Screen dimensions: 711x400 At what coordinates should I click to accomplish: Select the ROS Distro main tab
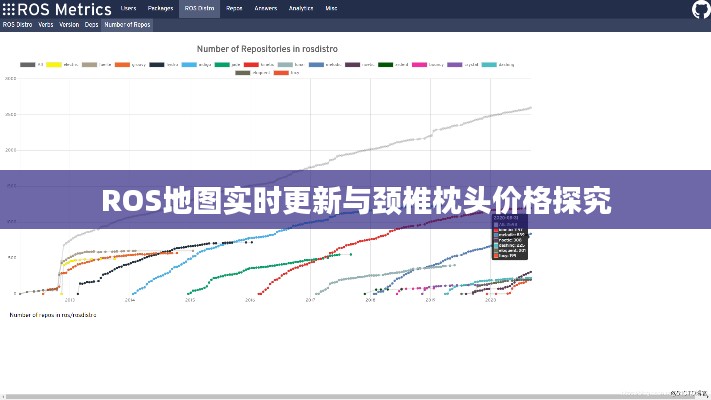198,9
